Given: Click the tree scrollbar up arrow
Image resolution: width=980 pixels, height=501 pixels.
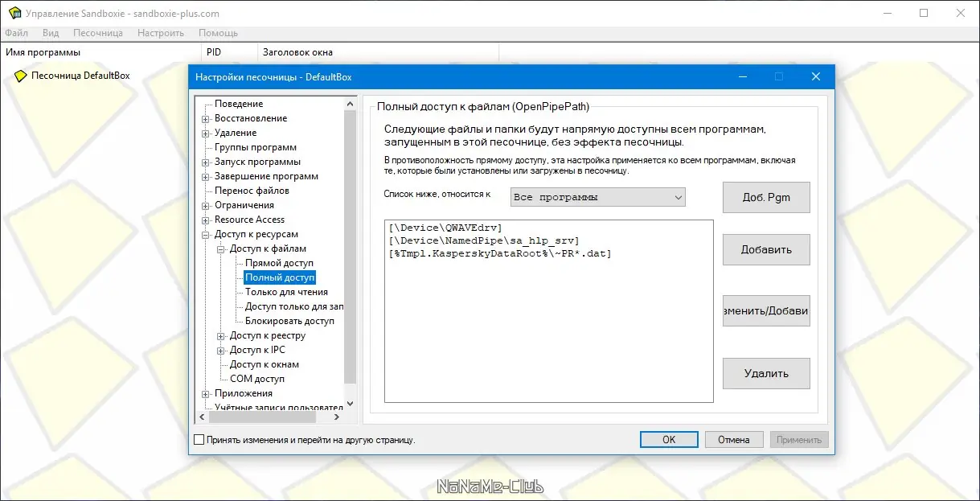Looking at the screenshot, I should (350, 104).
